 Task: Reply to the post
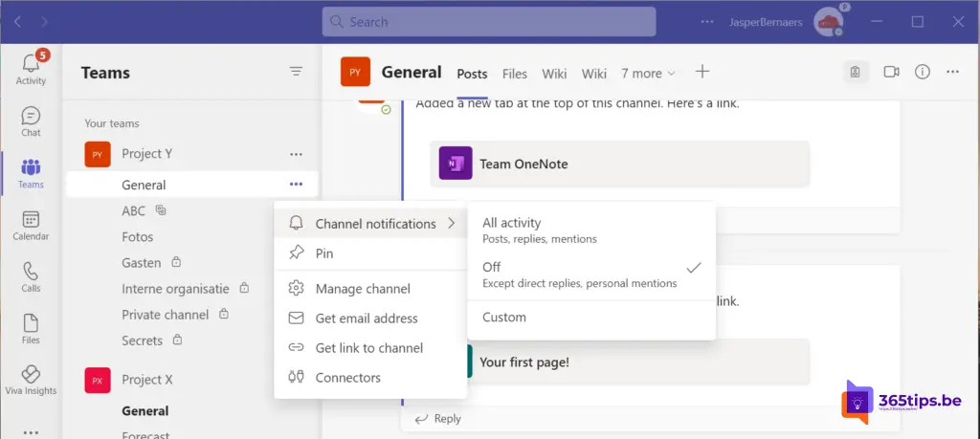tap(438, 418)
